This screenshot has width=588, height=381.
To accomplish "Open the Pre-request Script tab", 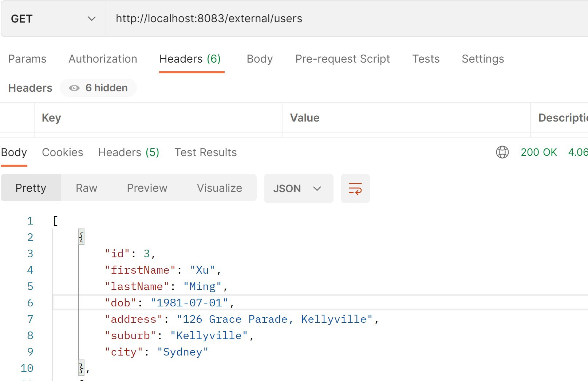I will (x=343, y=59).
